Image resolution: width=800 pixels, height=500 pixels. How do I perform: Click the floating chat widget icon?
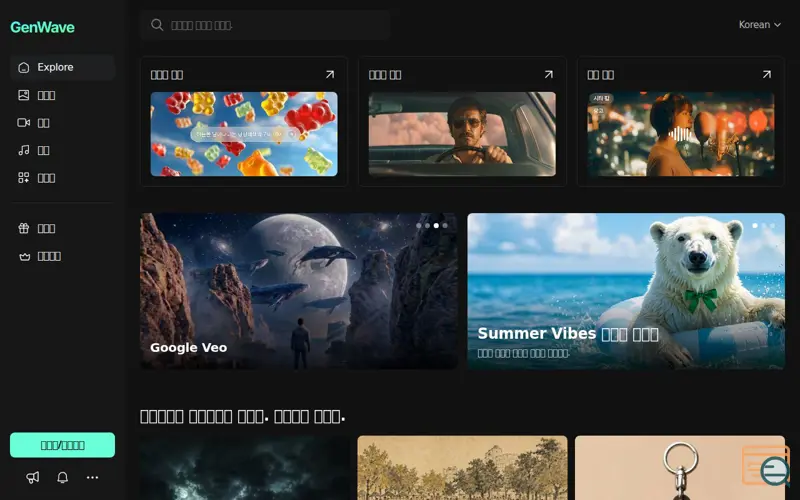point(766,466)
